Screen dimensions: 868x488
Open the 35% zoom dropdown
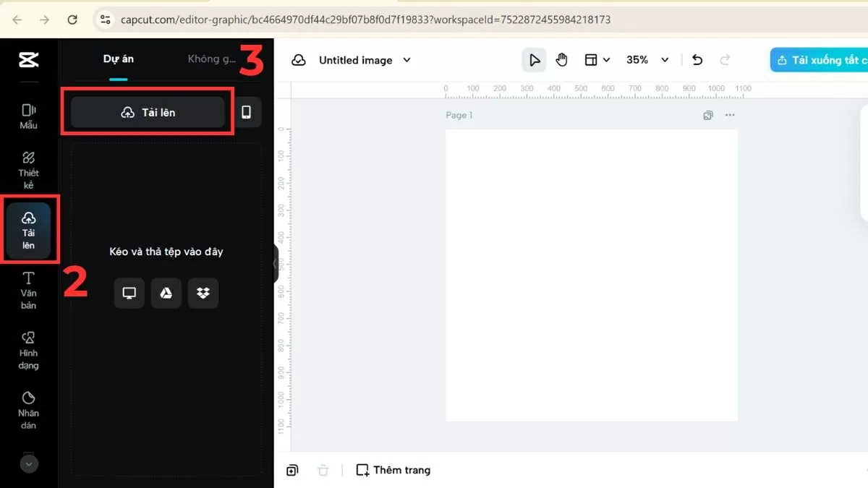pos(647,60)
